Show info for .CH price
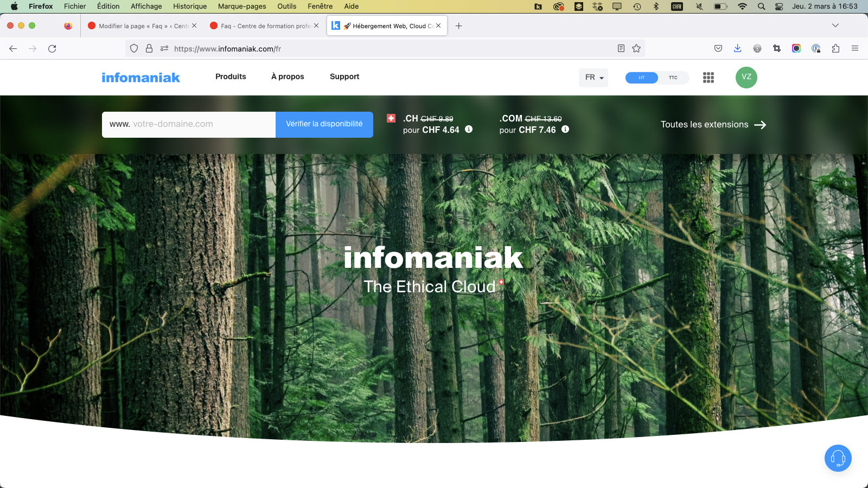This screenshot has height=488, width=868. click(469, 129)
